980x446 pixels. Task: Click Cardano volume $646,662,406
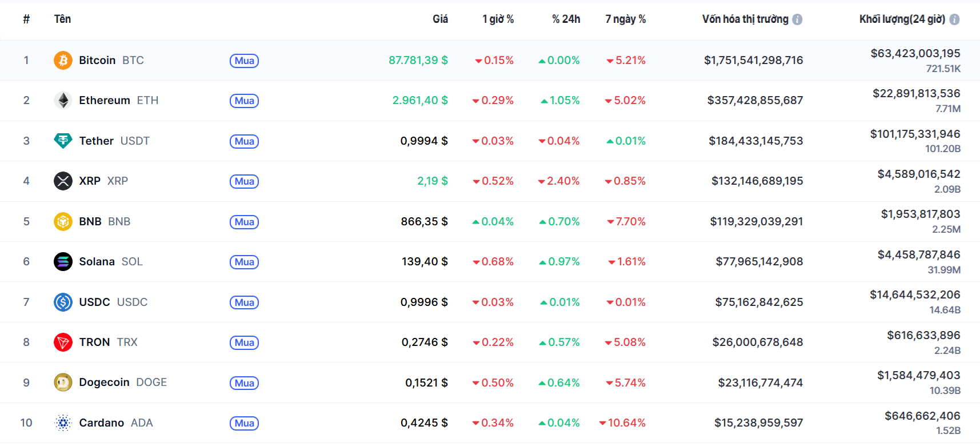point(922,416)
